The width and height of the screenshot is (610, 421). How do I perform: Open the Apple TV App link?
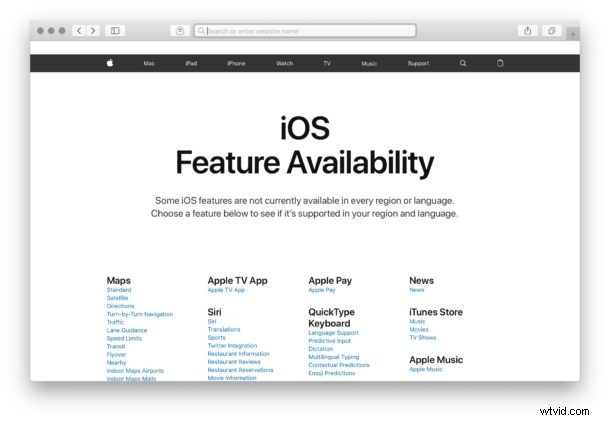(x=226, y=290)
